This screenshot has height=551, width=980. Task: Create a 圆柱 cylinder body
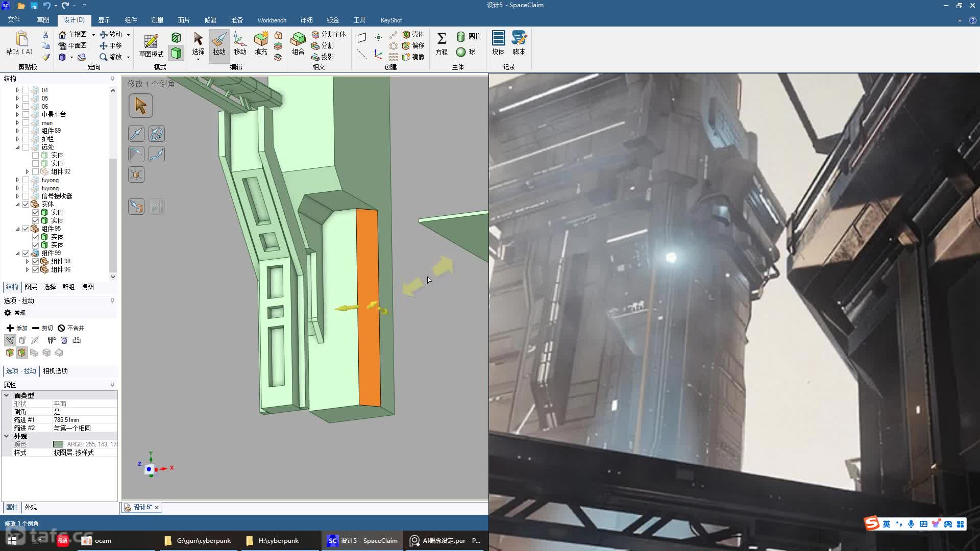click(x=469, y=36)
